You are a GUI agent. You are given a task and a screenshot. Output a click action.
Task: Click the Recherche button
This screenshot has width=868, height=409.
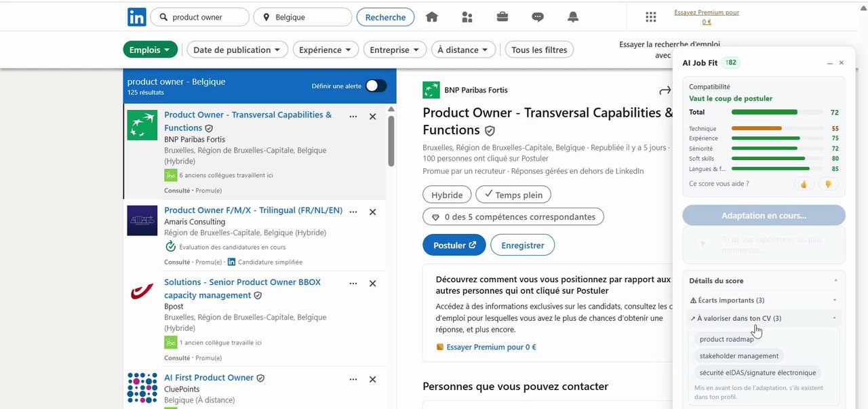(385, 17)
